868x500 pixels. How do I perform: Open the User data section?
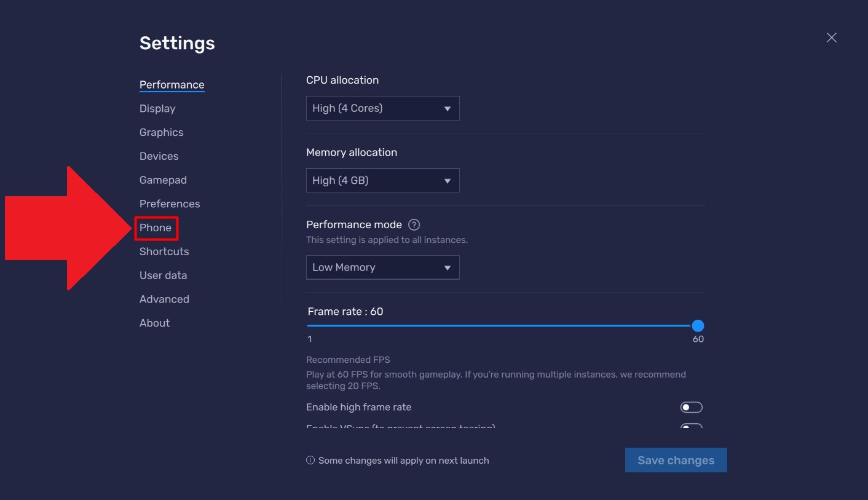click(x=163, y=275)
